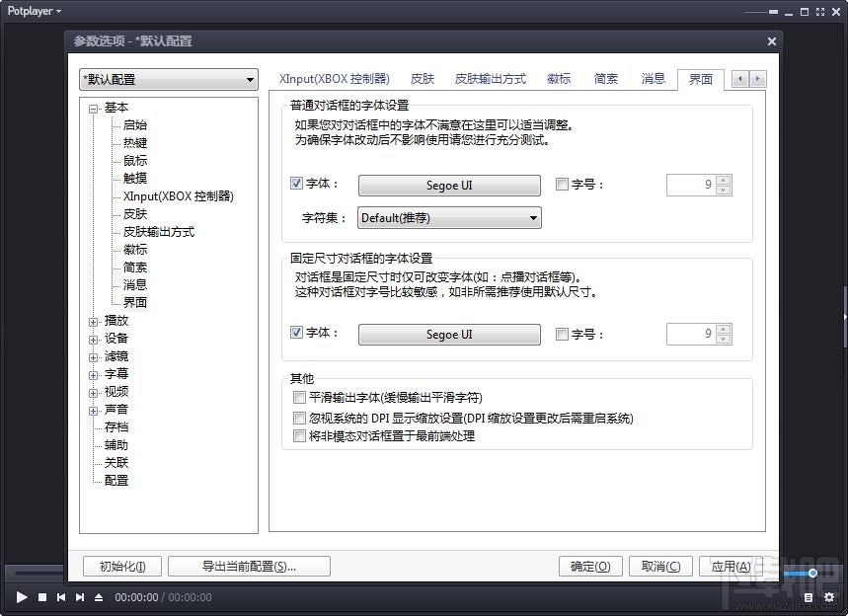848x616 pixels.
Task: Enable the 字号 checkbox under 普通对话框
Action: tap(562, 185)
